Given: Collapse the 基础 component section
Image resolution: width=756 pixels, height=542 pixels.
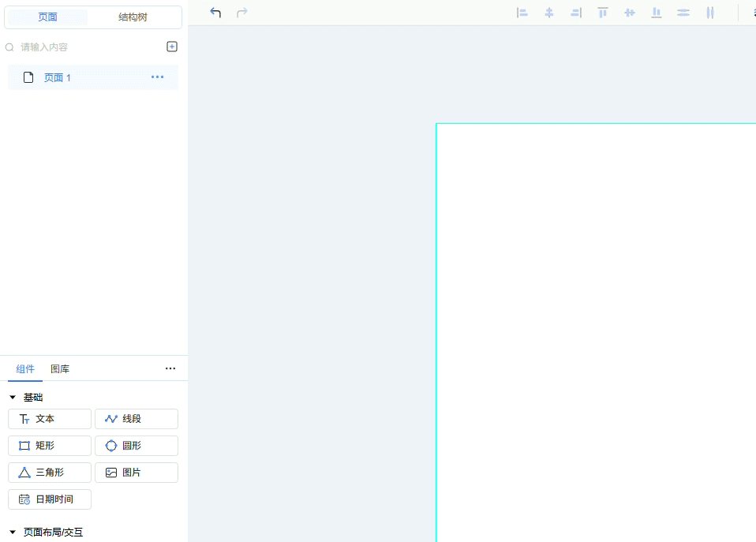Looking at the screenshot, I should (13, 398).
